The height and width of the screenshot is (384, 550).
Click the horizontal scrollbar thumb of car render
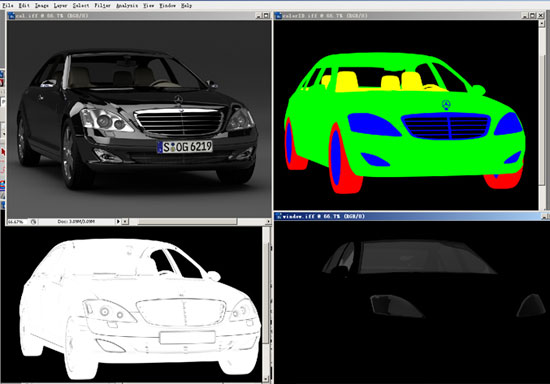coord(187,222)
